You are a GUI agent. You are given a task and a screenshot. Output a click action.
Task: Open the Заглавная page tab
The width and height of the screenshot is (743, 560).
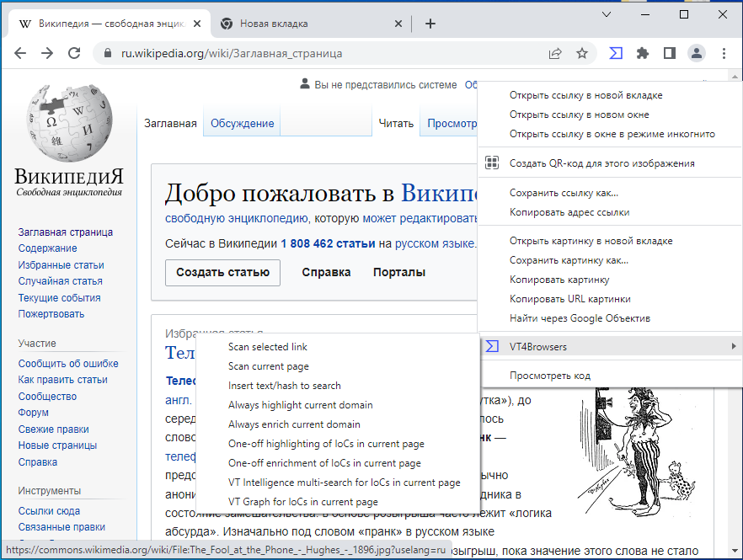click(x=170, y=124)
